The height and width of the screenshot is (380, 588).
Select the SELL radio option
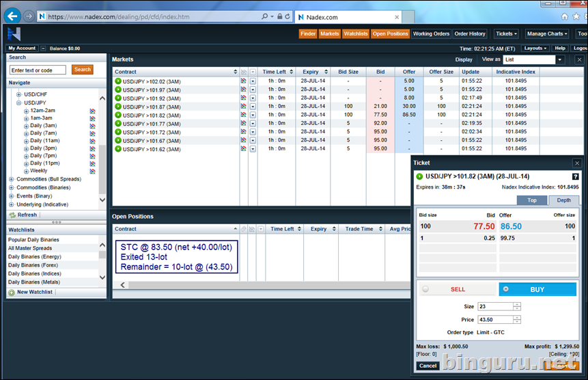[x=425, y=289]
